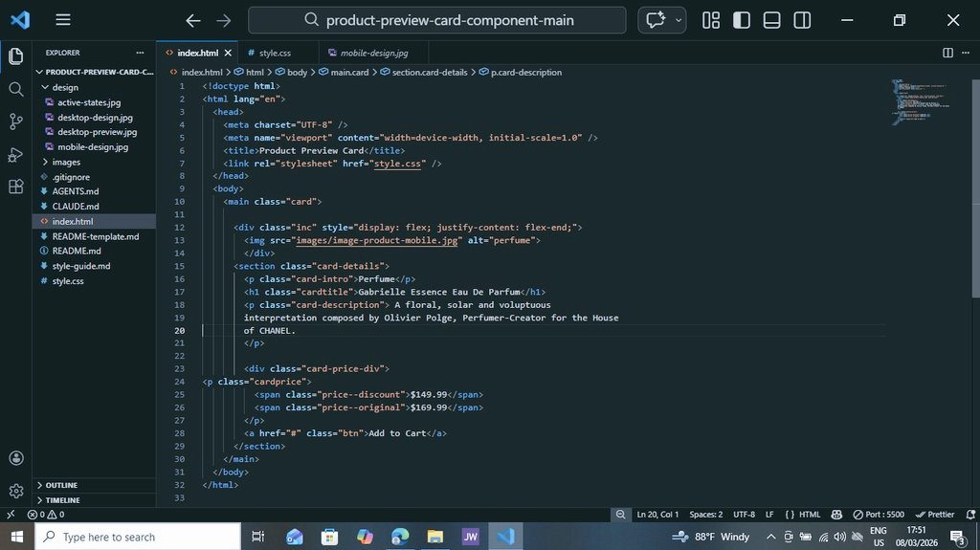The height and width of the screenshot is (550, 980).
Task: Click the body breadcrumb segment
Action: click(291, 73)
